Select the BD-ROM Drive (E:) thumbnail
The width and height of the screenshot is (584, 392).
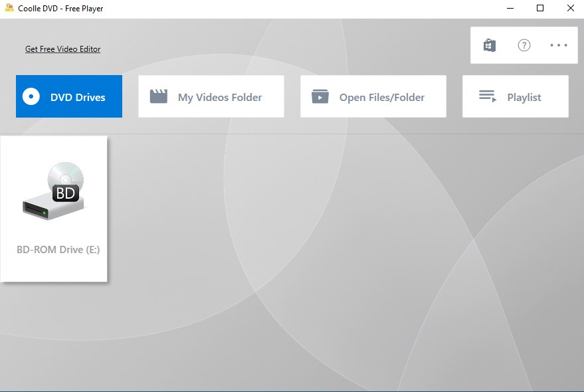[54, 207]
